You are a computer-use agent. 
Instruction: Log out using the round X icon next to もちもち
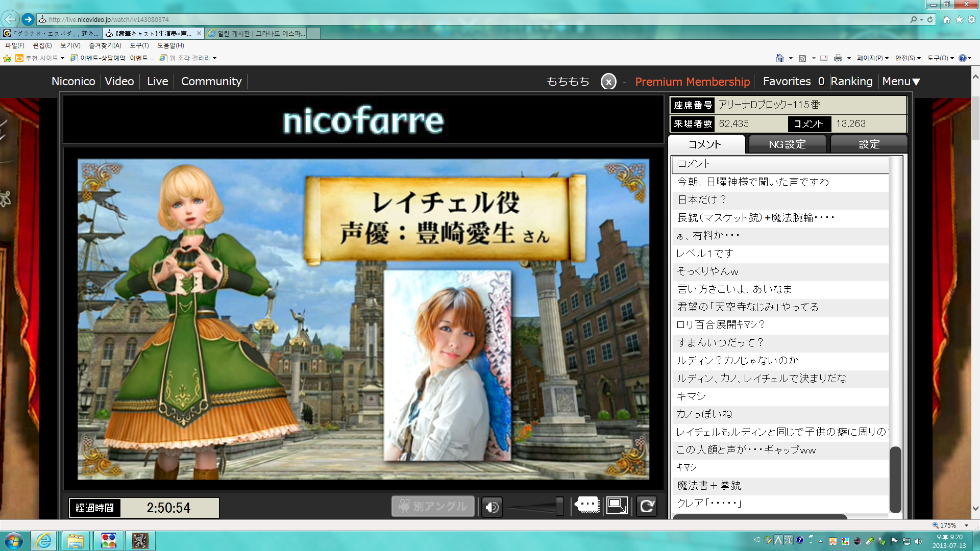coord(608,82)
